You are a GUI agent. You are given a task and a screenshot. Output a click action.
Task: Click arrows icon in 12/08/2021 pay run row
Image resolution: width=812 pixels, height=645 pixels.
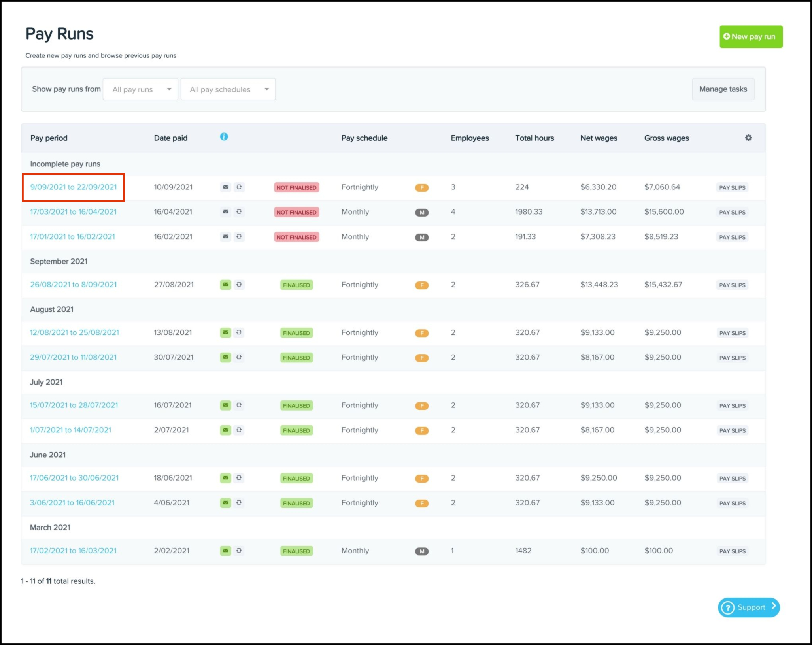239,332
